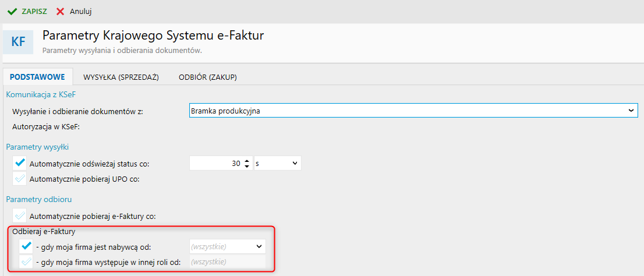The height and width of the screenshot is (276, 644).
Task: Toggle Automatycznie odświeżaj status checkbox
Action: [20, 164]
